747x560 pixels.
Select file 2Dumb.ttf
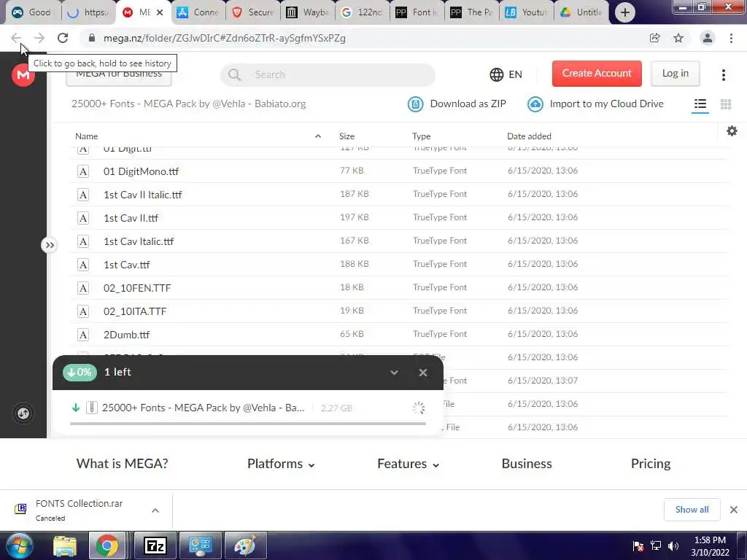tap(399, 334)
